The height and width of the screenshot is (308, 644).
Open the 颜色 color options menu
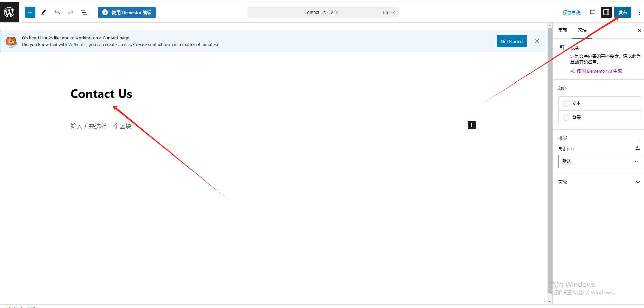click(x=638, y=88)
